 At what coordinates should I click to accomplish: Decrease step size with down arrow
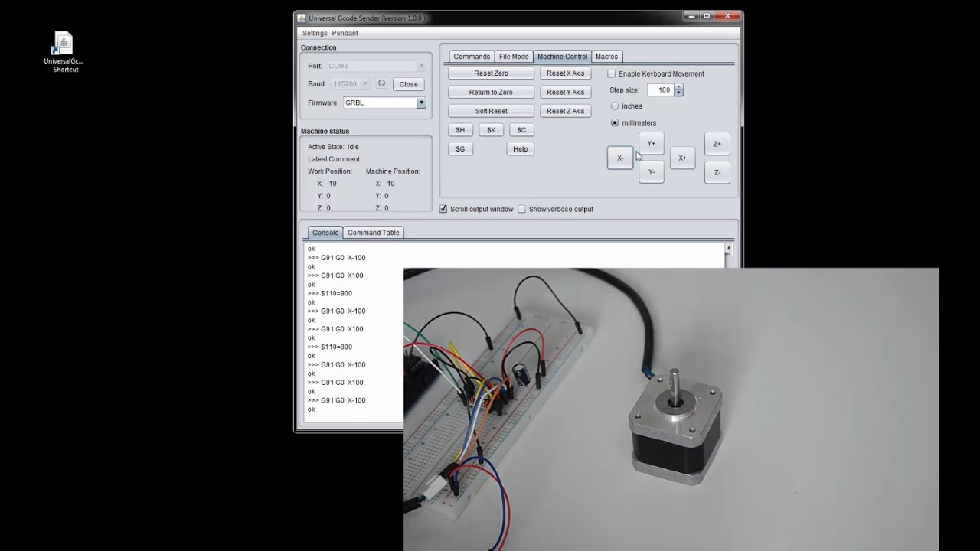point(678,93)
